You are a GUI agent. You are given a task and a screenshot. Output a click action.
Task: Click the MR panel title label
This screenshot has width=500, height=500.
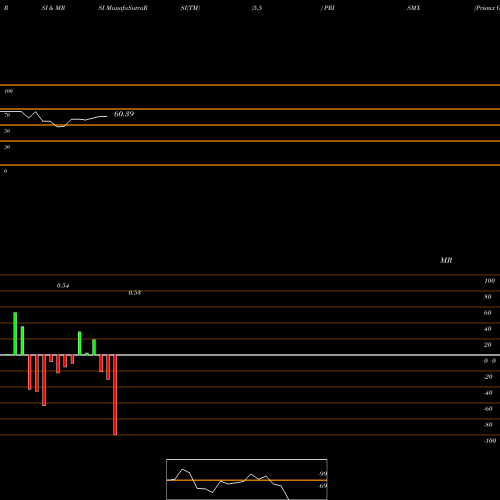446,260
